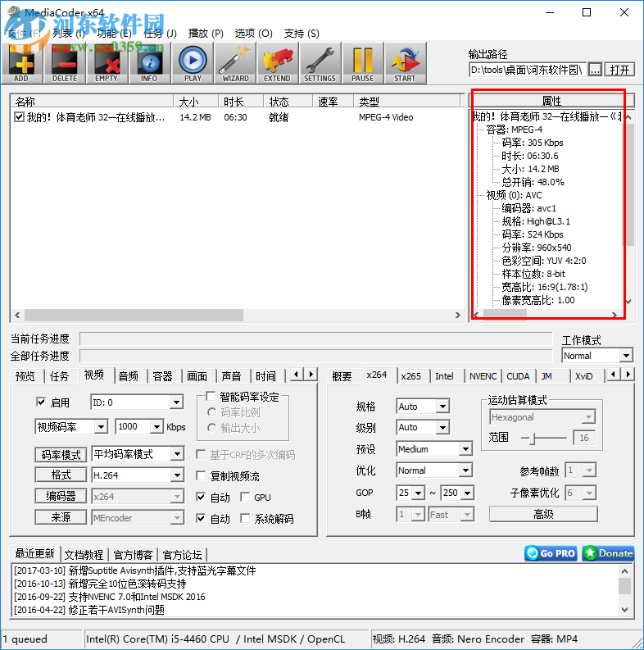The height and width of the screenshot is (650, 644).
Task: Select the 视频 (0): AVC tree node
Action: 514,195
